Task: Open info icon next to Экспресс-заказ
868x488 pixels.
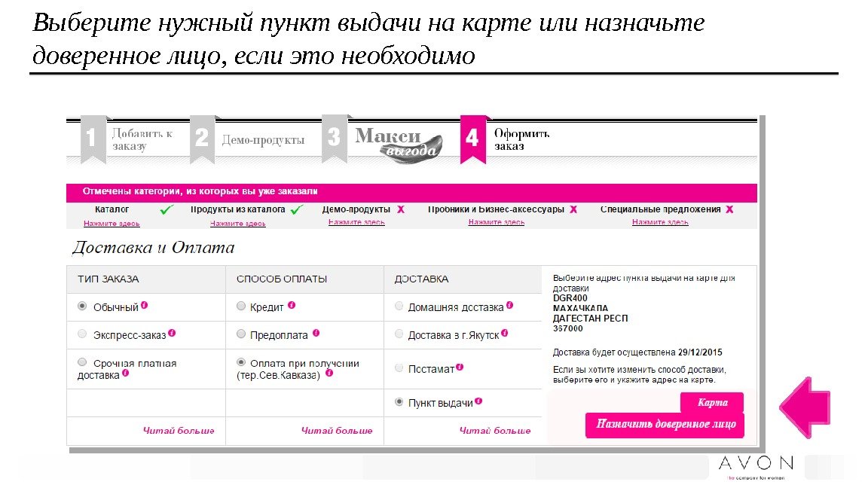Action: (172, 333)
